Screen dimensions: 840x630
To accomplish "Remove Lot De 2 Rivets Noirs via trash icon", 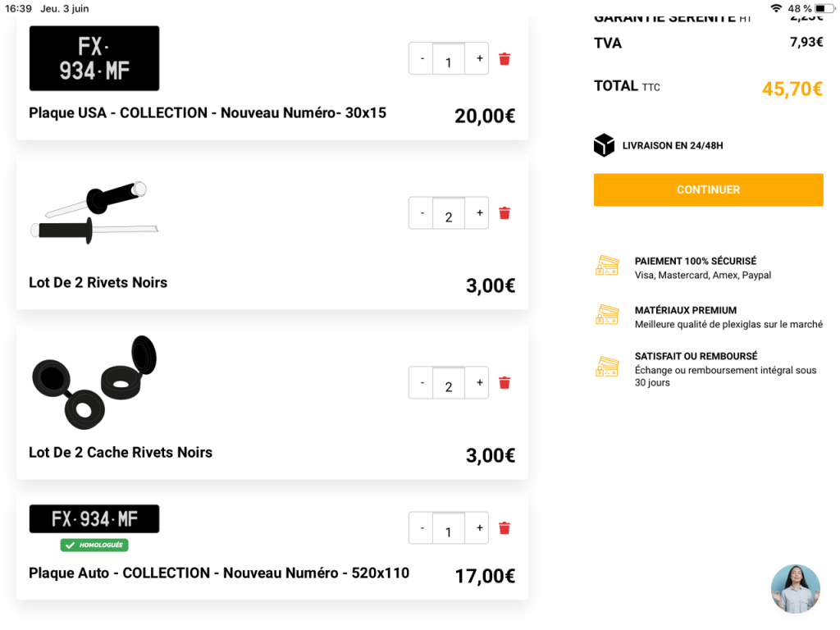I will point(504,213).
